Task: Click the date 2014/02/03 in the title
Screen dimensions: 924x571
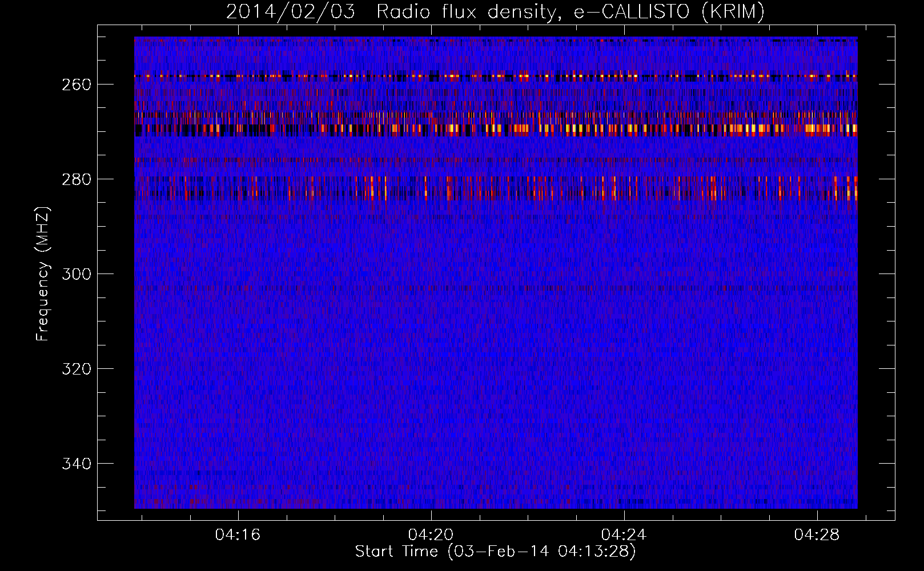Action: 290,11
